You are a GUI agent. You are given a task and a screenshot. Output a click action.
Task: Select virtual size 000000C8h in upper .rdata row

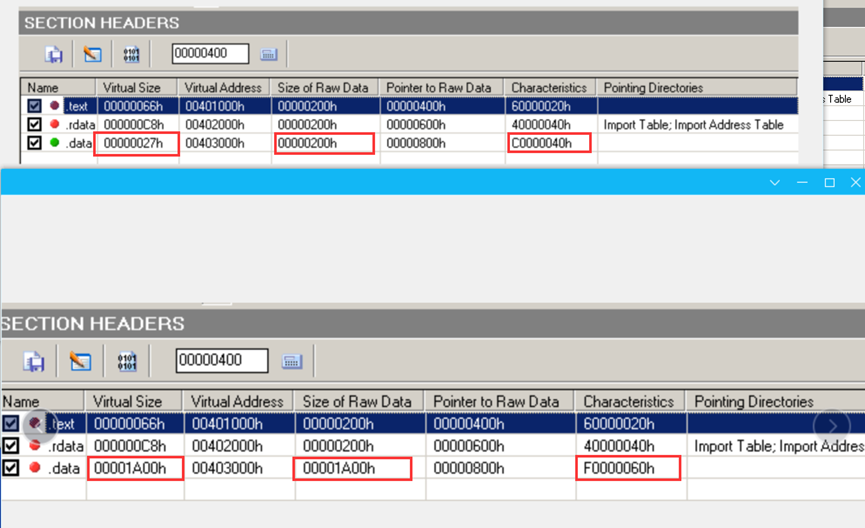tap(136, 125)
